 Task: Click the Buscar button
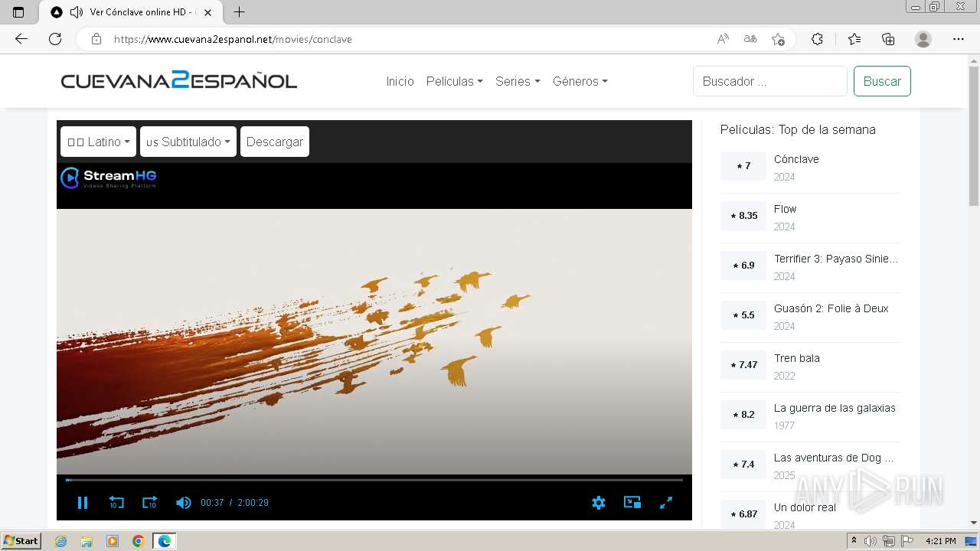882,81
